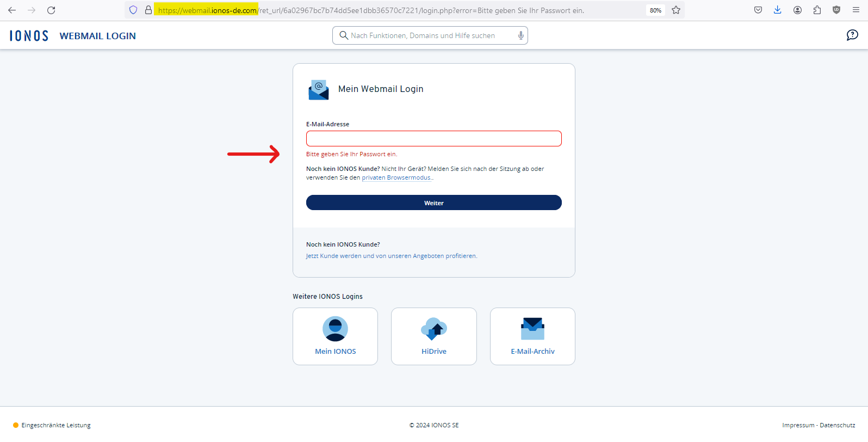Open site security padlock info
Screen dimensions: 868x442
coord(148,10)
